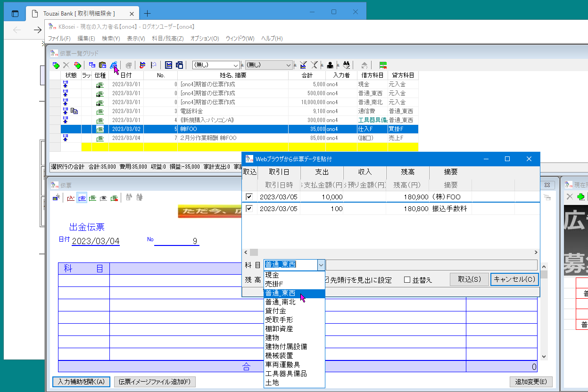Open a new browser tab with plus button

147,14
